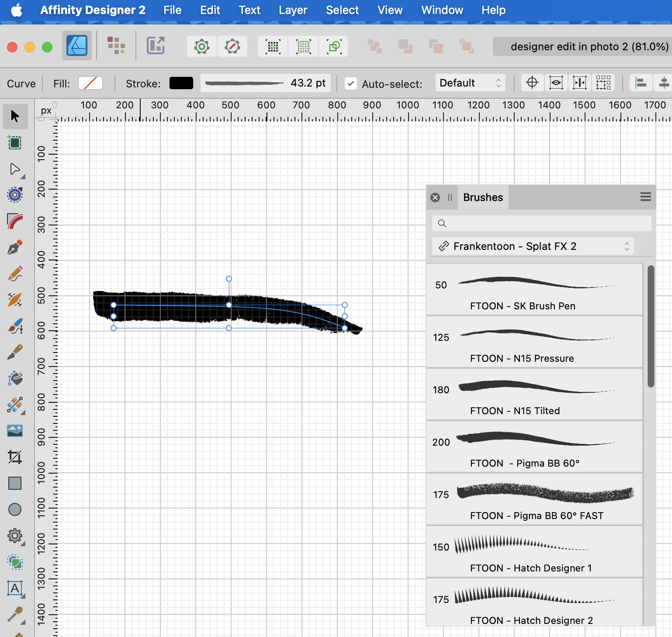Image resolution: width=672 pixels, height=637 pixels.
Task: Open the Affinity Designer 2 app menu
Action: (x=93, y=10)
